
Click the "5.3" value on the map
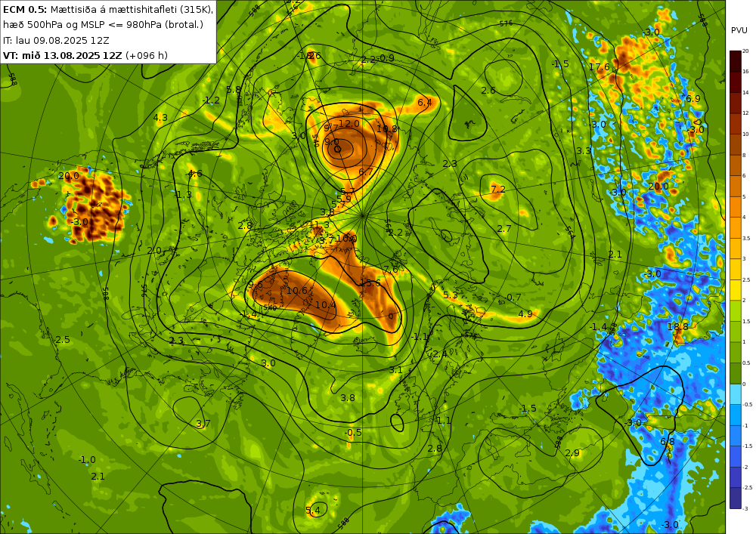(x=450, y=295)
